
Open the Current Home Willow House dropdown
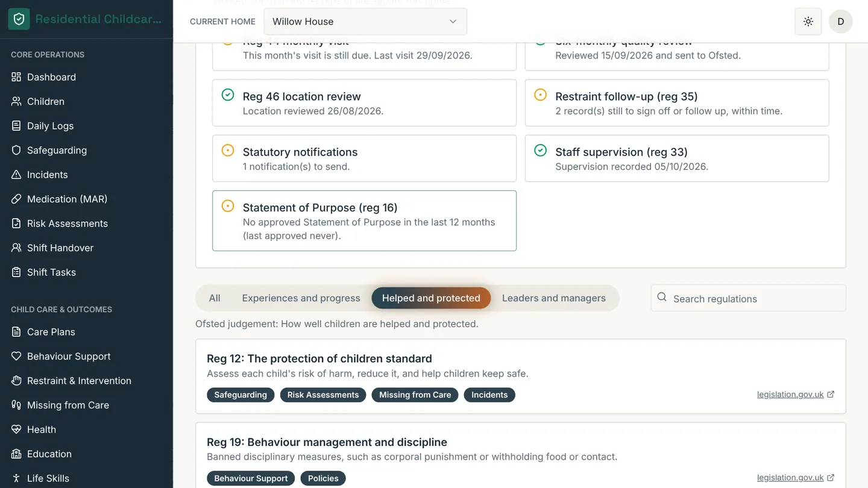pyautogui.click(x=365, y=22)
